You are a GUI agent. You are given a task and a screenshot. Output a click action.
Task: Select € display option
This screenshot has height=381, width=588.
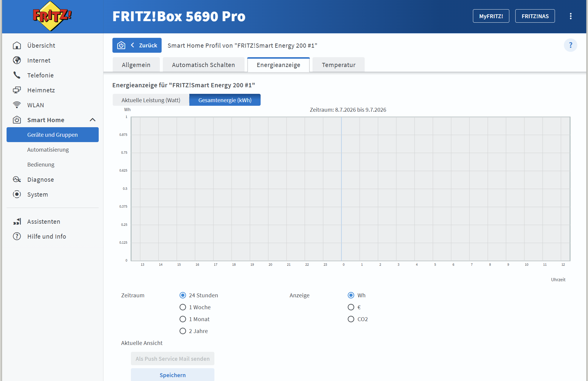[x=351, y=307]
